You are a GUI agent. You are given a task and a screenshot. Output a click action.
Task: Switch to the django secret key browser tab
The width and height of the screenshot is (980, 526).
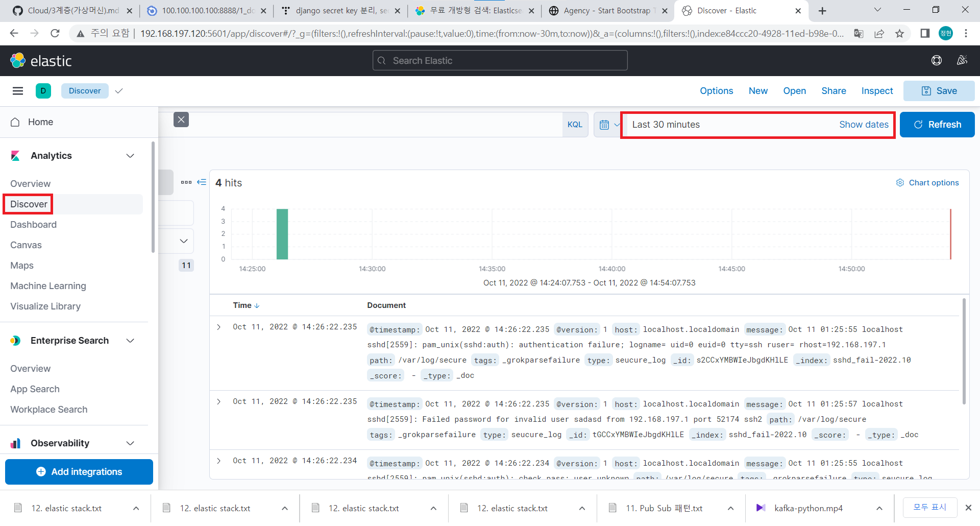pos(341,11)
